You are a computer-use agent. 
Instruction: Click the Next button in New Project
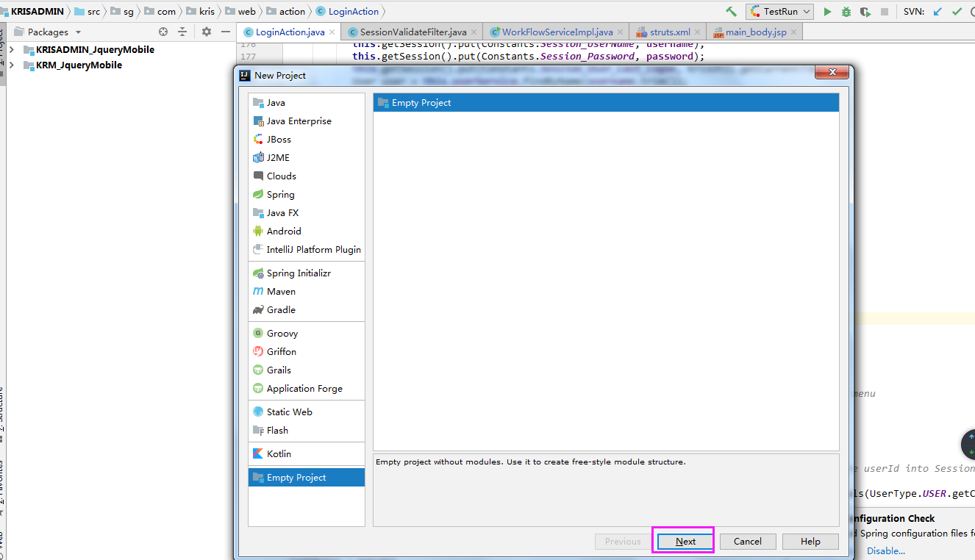685,541
